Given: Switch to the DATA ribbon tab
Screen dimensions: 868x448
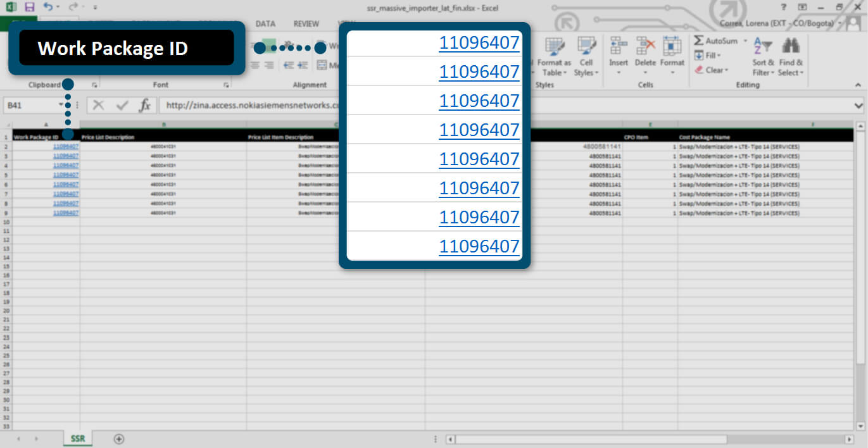Looking at the screenshot, I should click(x=265, y=23).
